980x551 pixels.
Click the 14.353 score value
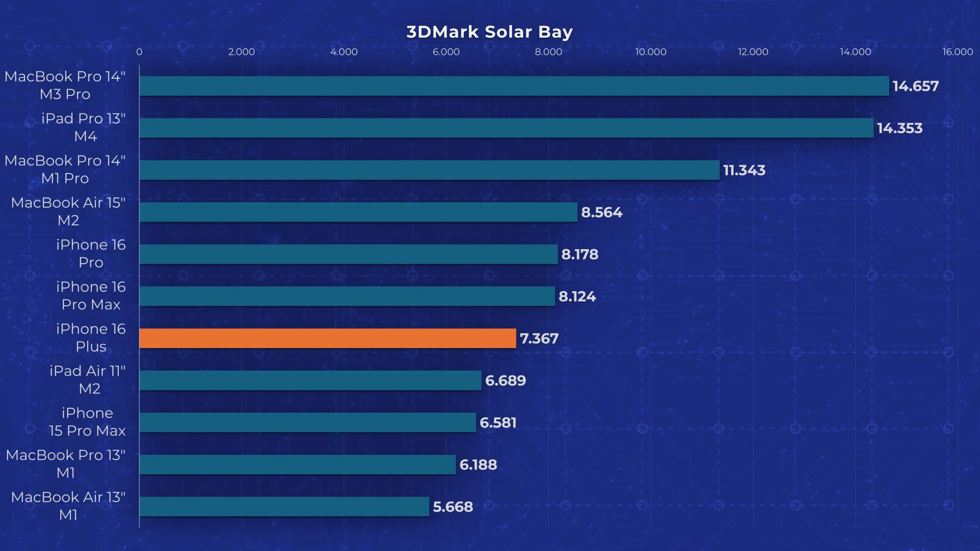click(900, 128)
